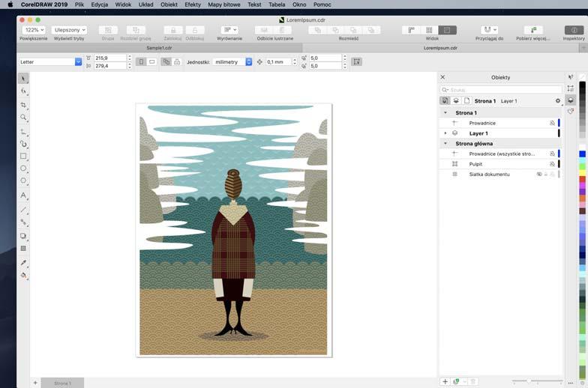Open the Ulepszony view mode dropdown

[x=69, y=30]
